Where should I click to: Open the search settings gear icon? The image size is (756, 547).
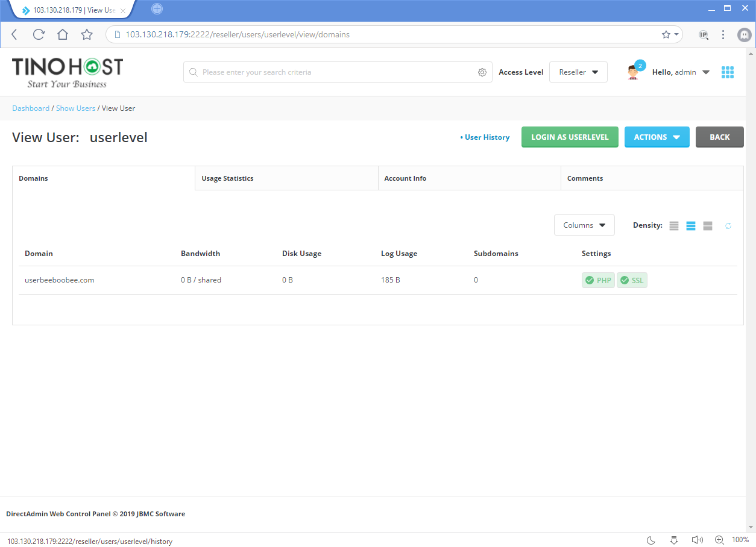[x=482, y=72]
